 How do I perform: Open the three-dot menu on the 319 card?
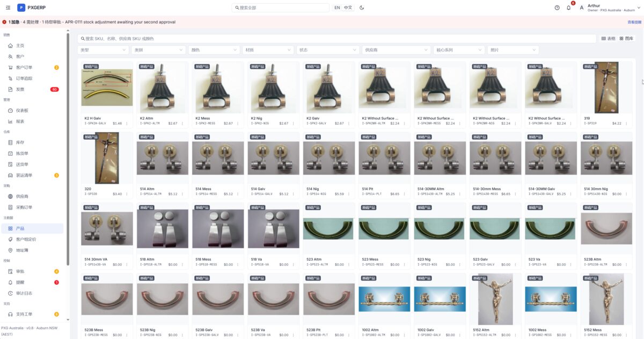click(x=626, y=123)
